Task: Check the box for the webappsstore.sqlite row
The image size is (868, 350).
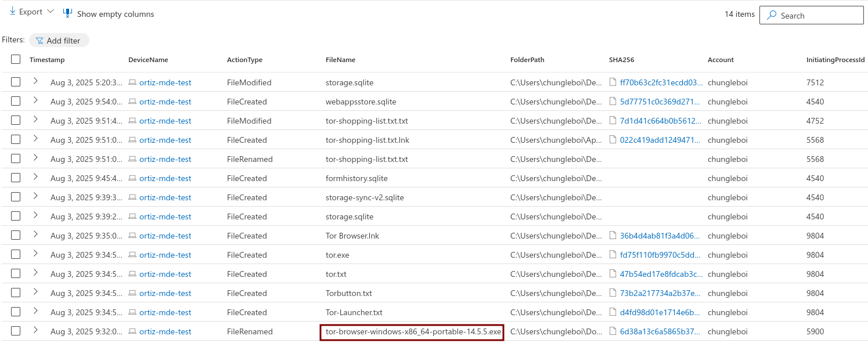Action: click(x=16, y=102)
